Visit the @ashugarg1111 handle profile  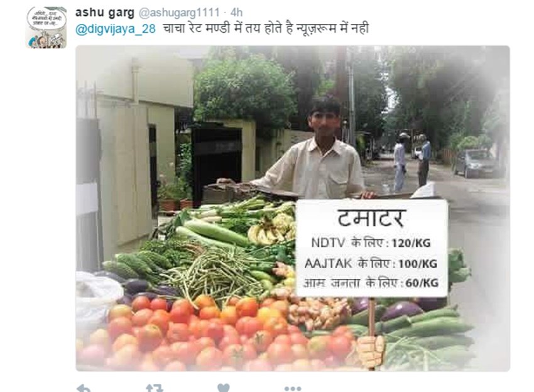(179, 13)
